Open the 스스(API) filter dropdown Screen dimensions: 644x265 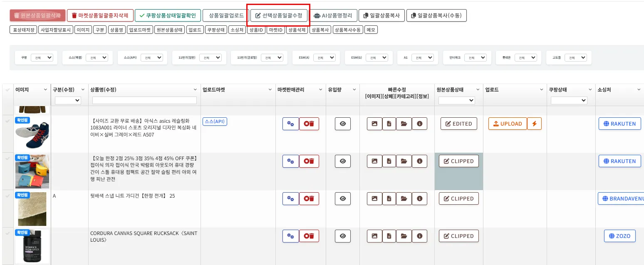[152, 58]
